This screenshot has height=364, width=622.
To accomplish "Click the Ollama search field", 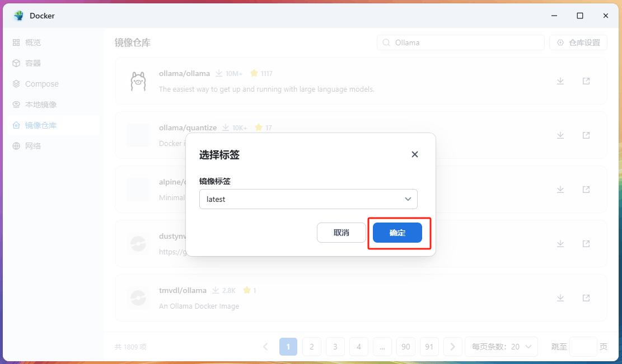I will pos(465,42).
